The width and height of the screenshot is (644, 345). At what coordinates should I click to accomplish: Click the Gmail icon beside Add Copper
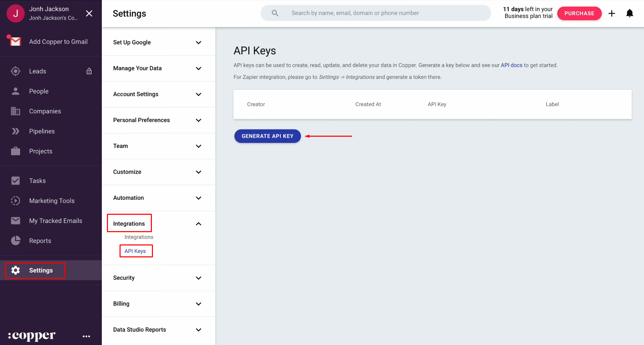point(15,41)
